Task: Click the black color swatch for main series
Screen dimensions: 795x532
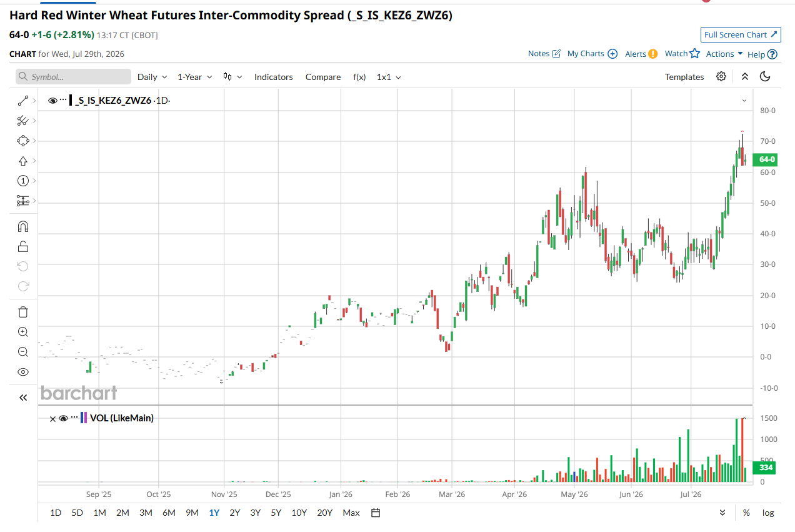Action: (x=71, y=100)
